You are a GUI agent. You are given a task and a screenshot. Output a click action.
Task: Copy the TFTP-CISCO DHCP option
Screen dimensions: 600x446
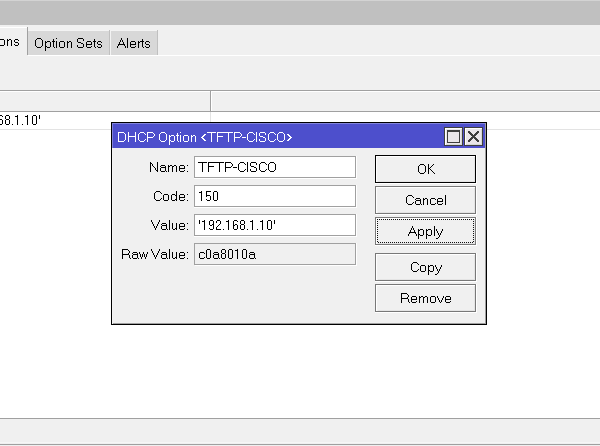425,267
